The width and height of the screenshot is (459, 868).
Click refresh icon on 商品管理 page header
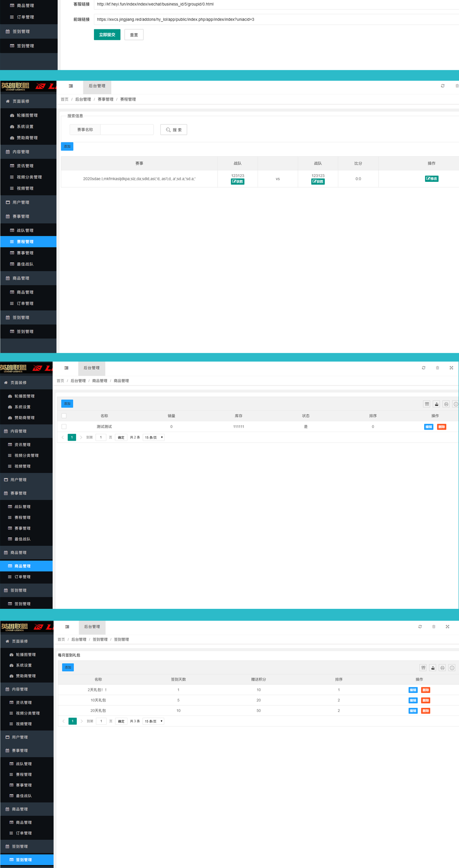[x=423, y=368]
